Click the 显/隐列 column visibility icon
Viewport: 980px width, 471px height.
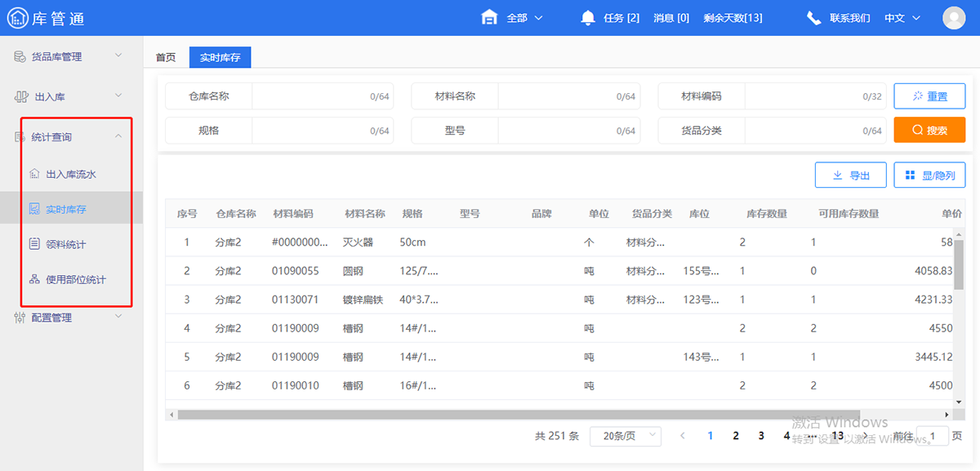point(913,175)
